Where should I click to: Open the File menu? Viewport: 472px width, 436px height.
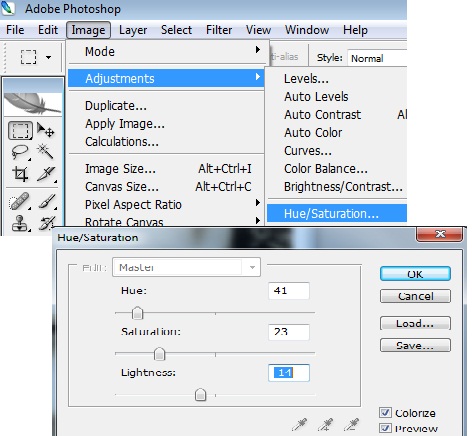(x=15, y=30)
